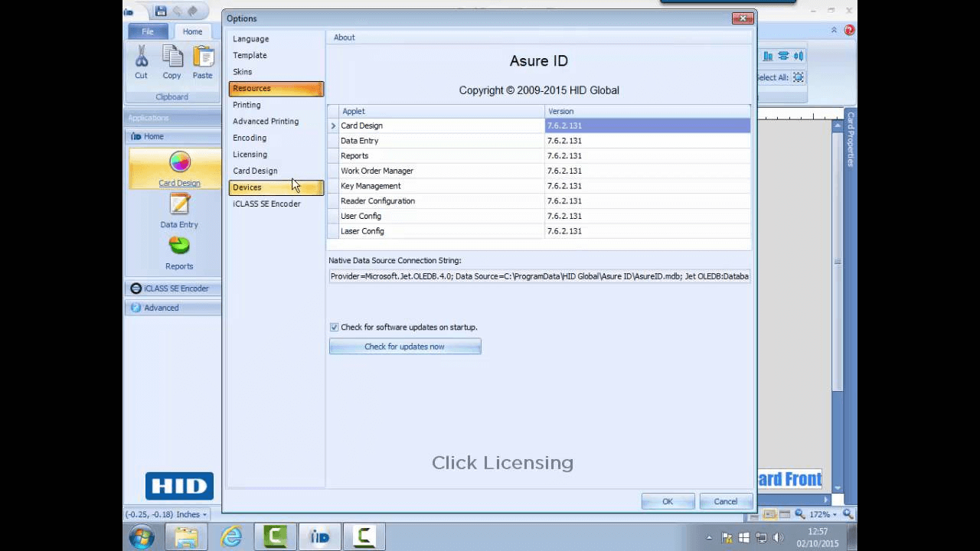Click OK in Options dialog

(x=668, y=502)
